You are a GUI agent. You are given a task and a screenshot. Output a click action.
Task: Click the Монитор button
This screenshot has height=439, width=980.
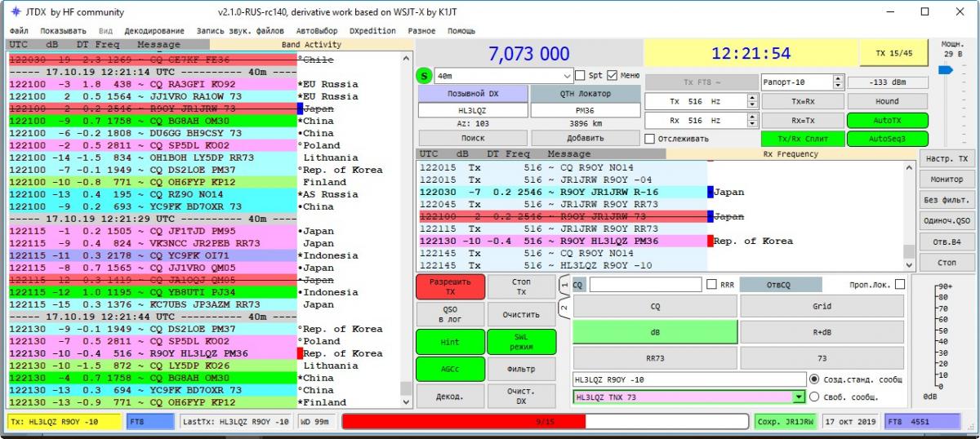click(x=947, y=179)
